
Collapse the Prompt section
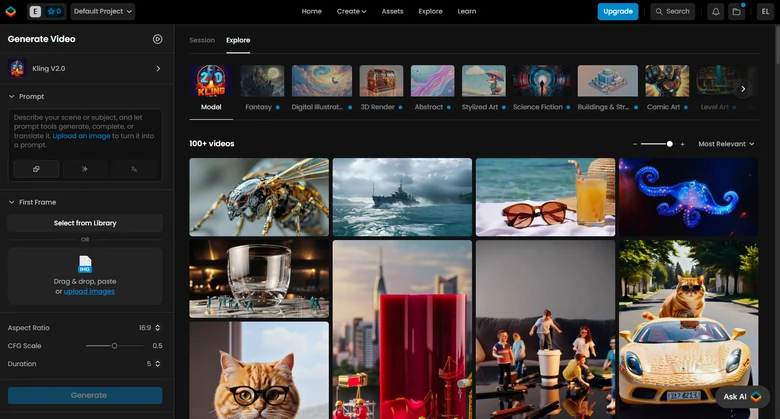click(26, 97)
